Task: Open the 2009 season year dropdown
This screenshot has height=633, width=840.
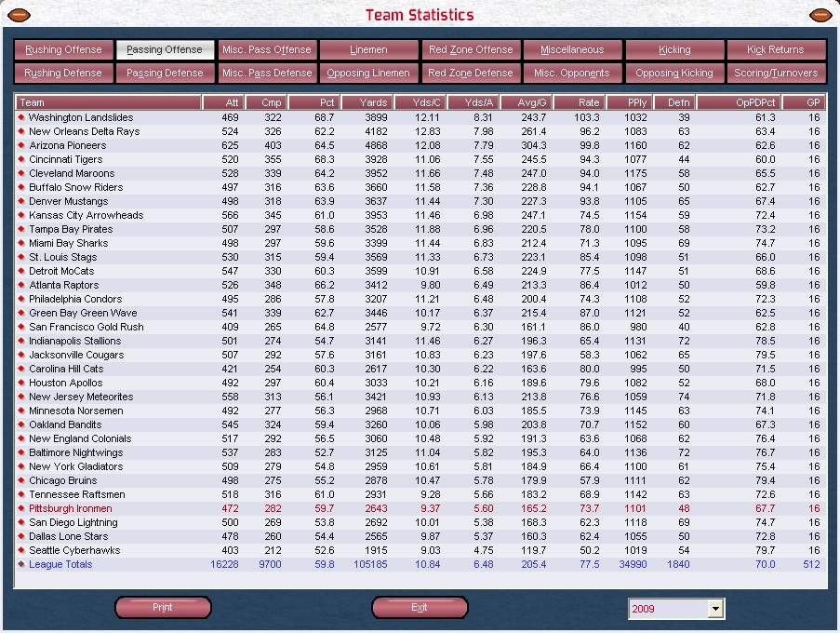Action: (714, 609)
